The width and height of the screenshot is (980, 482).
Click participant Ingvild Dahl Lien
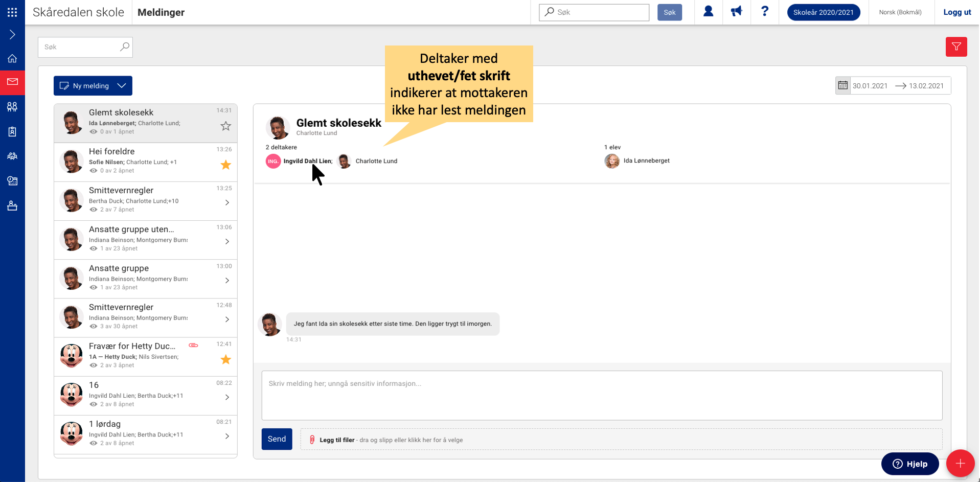[x=308, y=161]
